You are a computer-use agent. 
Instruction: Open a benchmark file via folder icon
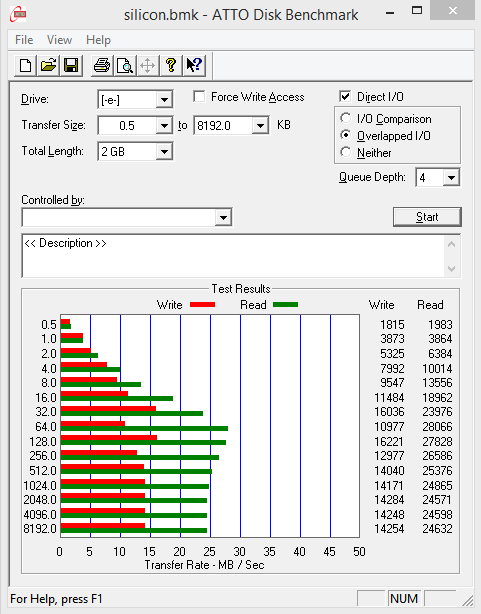click(48, 65)
